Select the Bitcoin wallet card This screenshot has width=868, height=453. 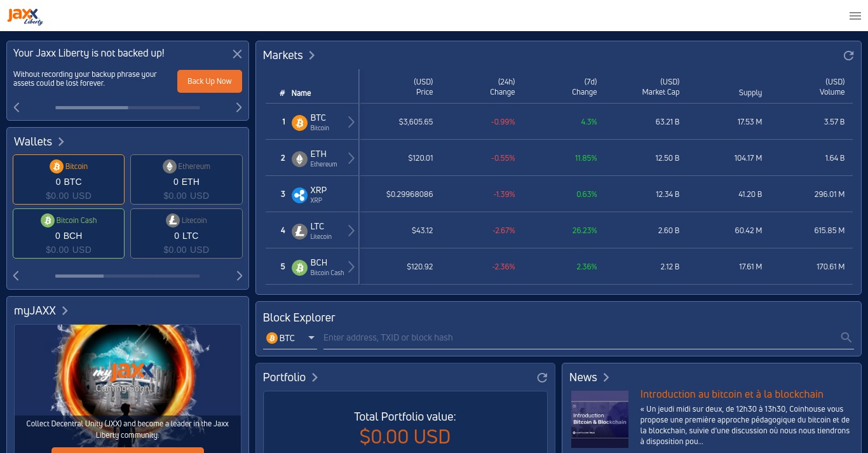(x=69, y=180)
